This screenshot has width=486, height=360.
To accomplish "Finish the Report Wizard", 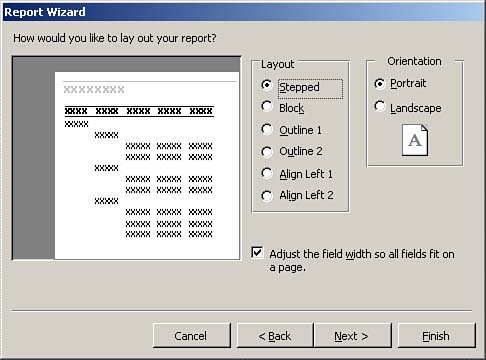I will click(x=436, y=335).
